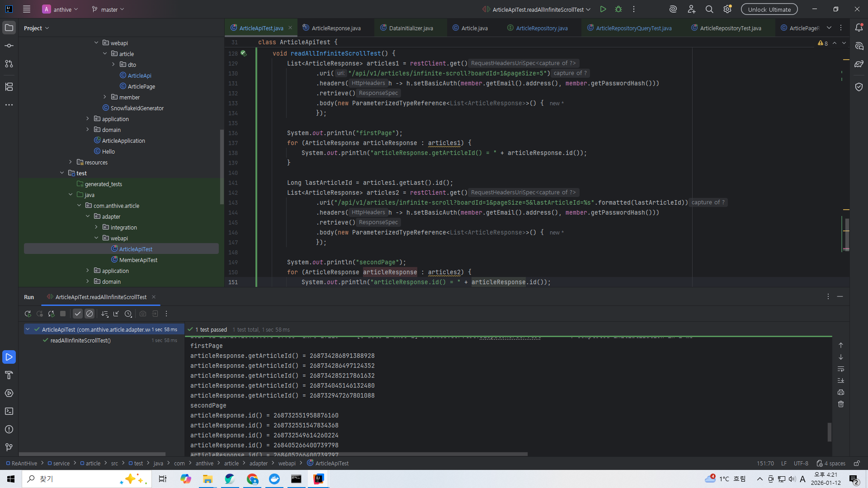
Task: Click the Unlock Ultimate button
Action: point(769,9)
